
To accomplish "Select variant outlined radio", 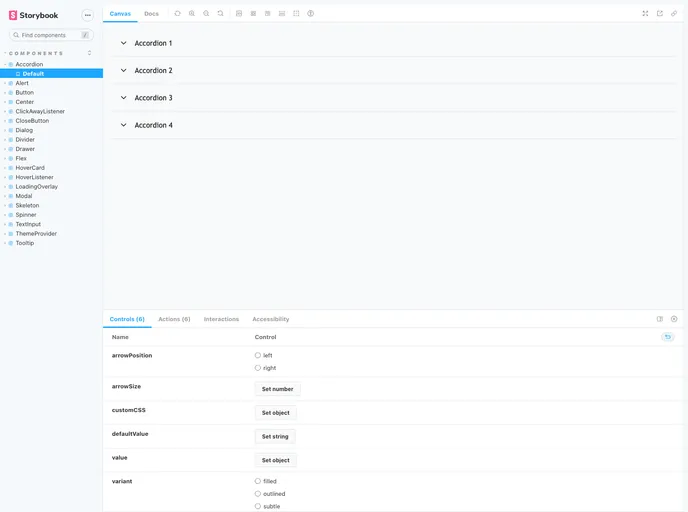I will tap(258, 494).
